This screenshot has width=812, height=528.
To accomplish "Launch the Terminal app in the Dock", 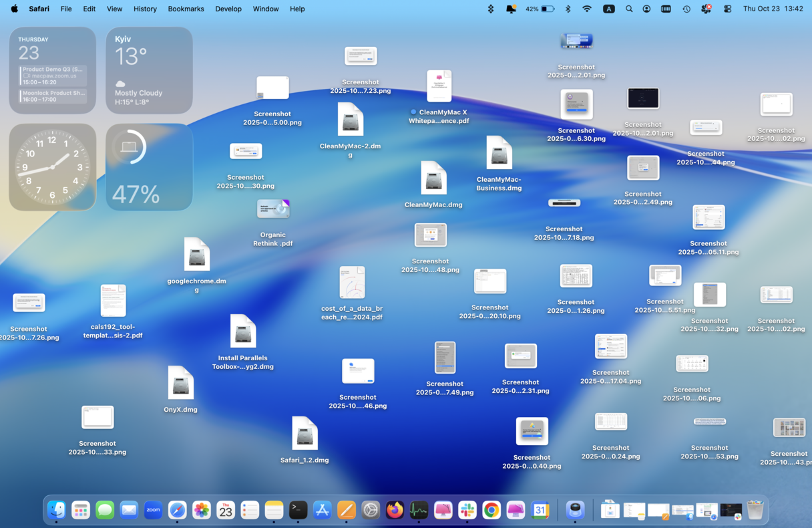I will [x=298, y=510].
